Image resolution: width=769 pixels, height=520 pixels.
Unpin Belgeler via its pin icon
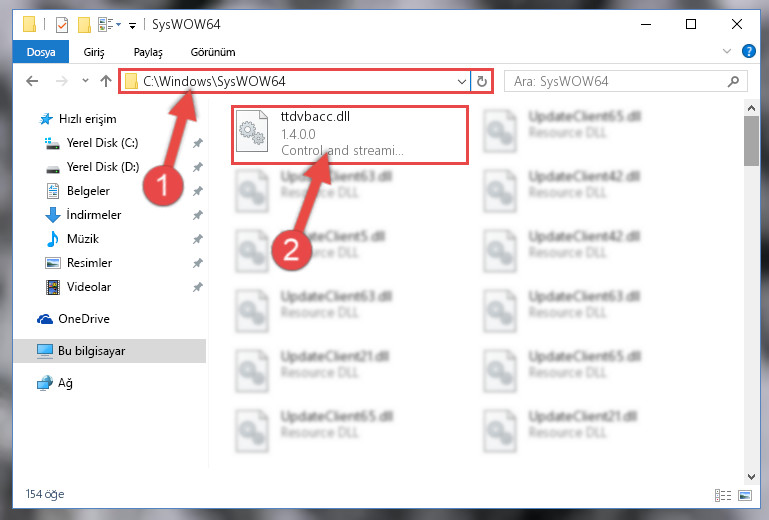pos(198,191)
